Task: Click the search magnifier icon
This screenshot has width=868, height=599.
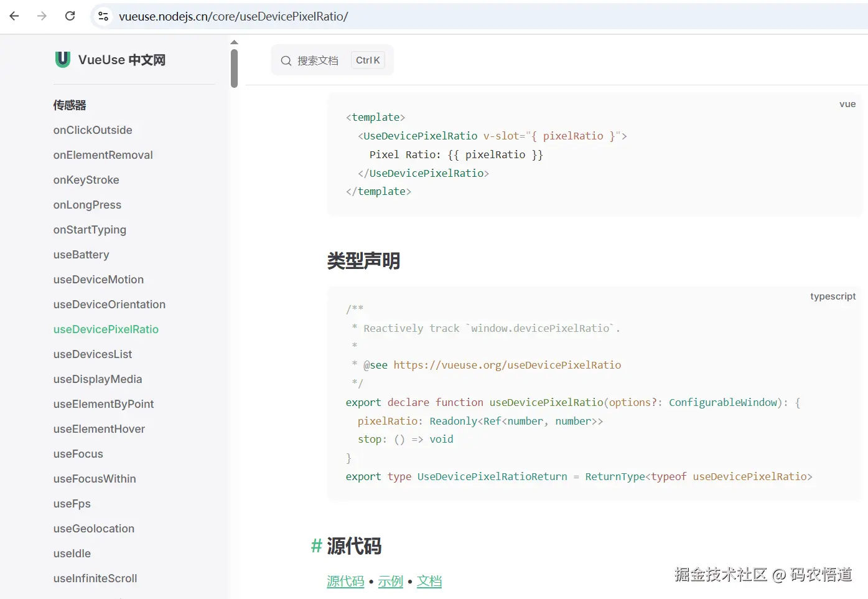Action: pyautogui.click(x=286, y=60)
